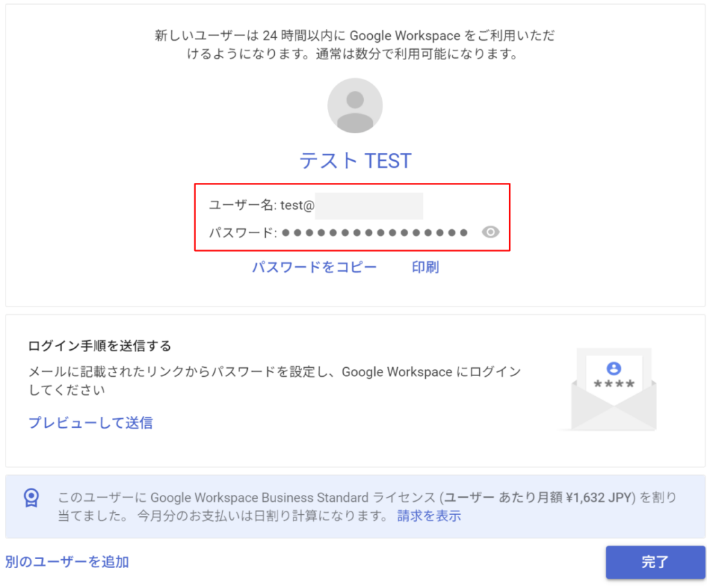The height and width of the screenshot is (588, 707).
Task: Click the asterisks on the envelope letter
Action: (x=614, y=384)
